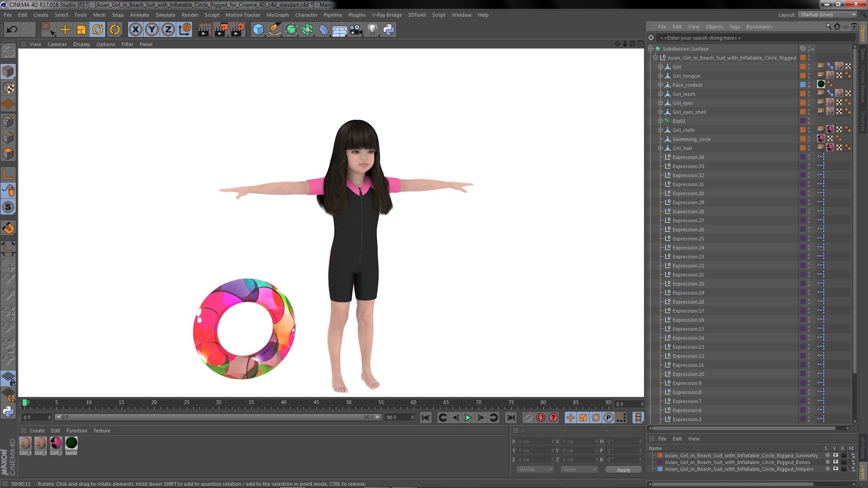Screen dimensions: 868x488
Task: Collapse the Subdivision Surface object
Action: point(651,49)
